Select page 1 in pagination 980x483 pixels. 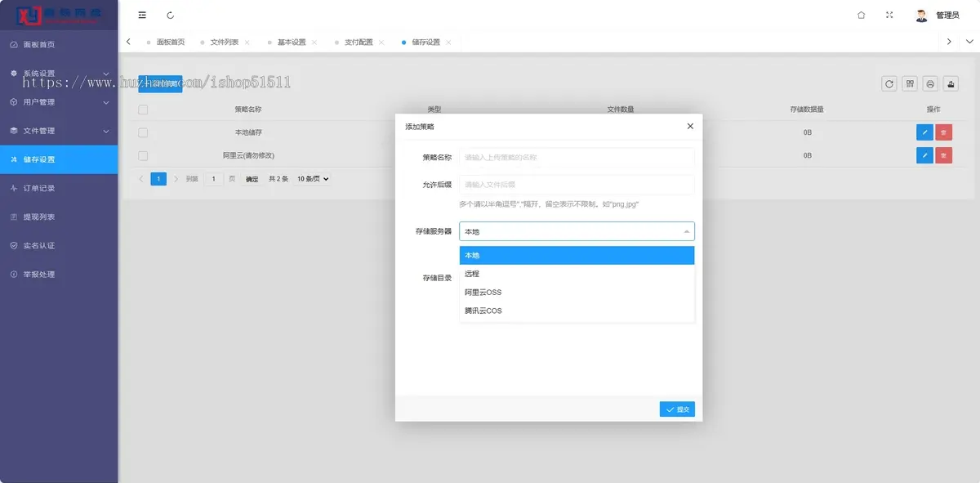[158, 178]
